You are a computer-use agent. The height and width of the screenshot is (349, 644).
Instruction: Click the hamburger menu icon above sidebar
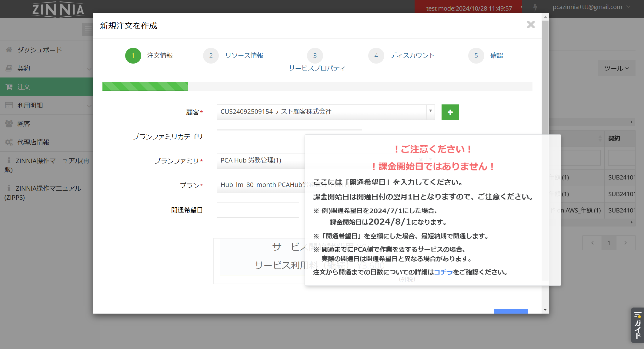click(x=88, y=29)
